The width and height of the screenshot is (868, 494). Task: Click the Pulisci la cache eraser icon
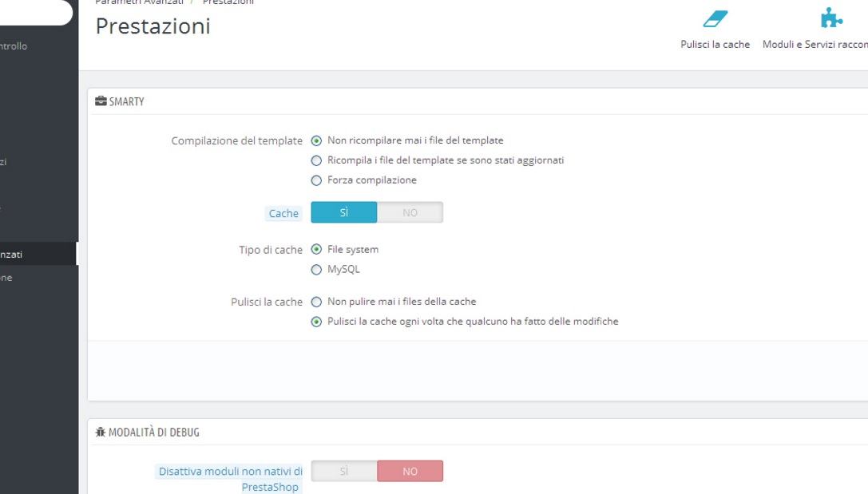click(x=715, y=18)
